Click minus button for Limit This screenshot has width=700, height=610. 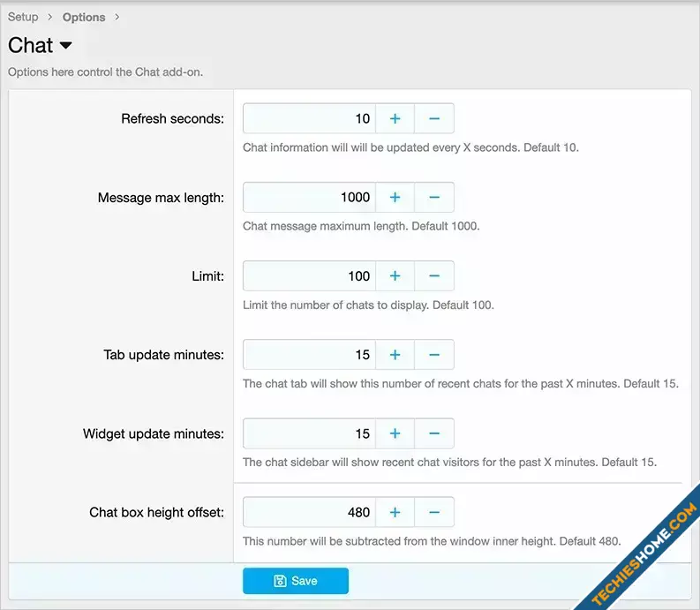click(434, 276)
